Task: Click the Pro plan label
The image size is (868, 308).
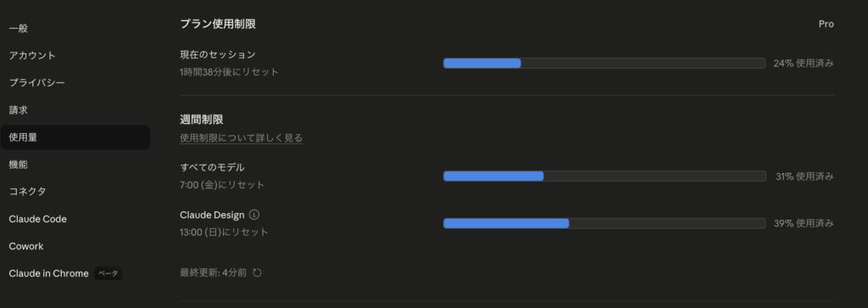Action: point(826,24)
